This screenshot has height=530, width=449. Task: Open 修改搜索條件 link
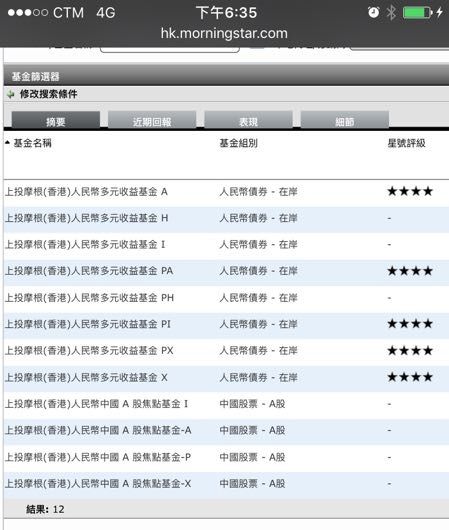click(x=49, y=94)
